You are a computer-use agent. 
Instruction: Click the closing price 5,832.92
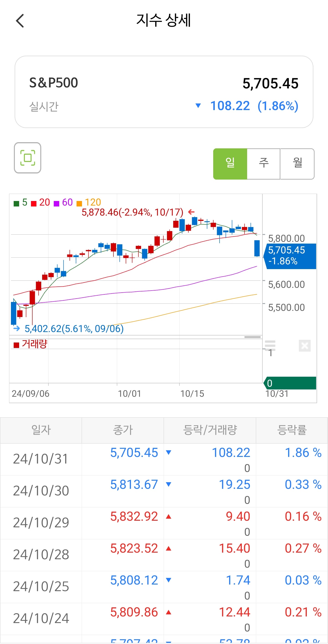134,517
